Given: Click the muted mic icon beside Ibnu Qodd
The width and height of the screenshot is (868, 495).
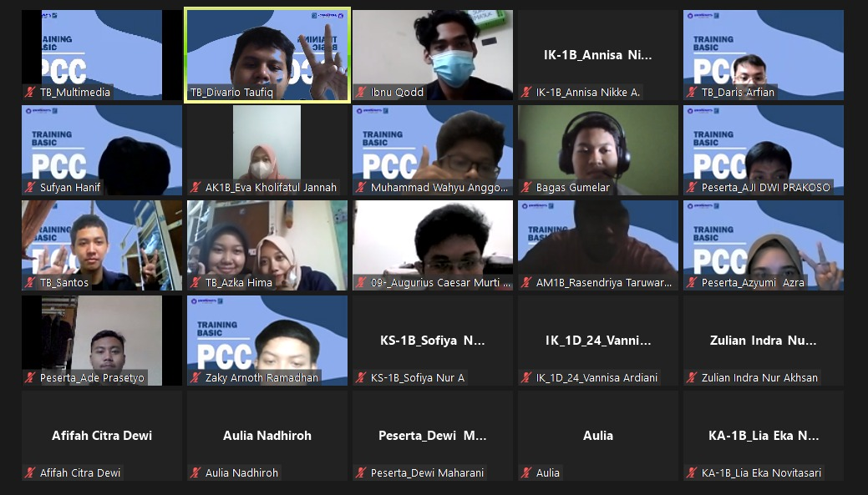Looking at the screenshot, I should (x=361, y=93).
